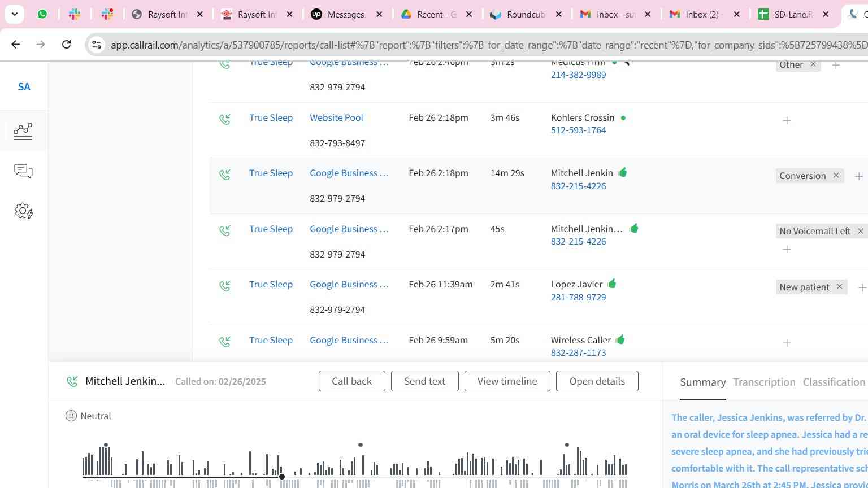868x488 pixels.
Task: Select the Feb 26 11:39am timestamp
Action: coord(440,284)
